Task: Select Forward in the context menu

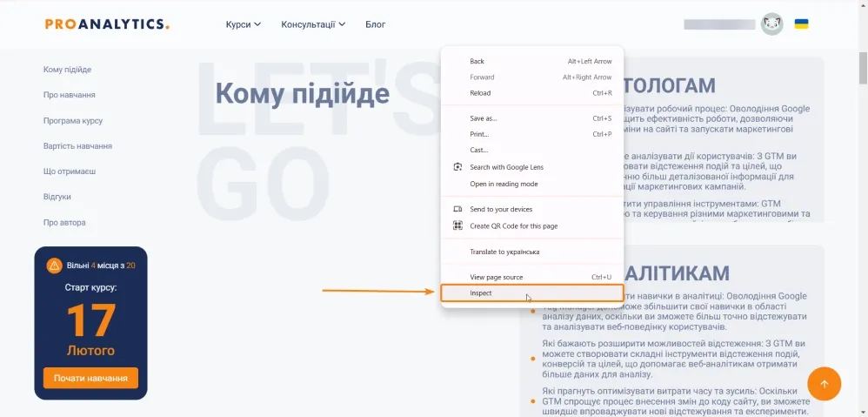Action: click(x=532, y=77)
